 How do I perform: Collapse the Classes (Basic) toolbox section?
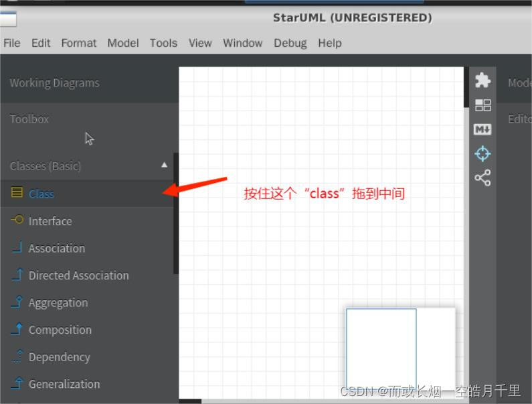point(164,165)
